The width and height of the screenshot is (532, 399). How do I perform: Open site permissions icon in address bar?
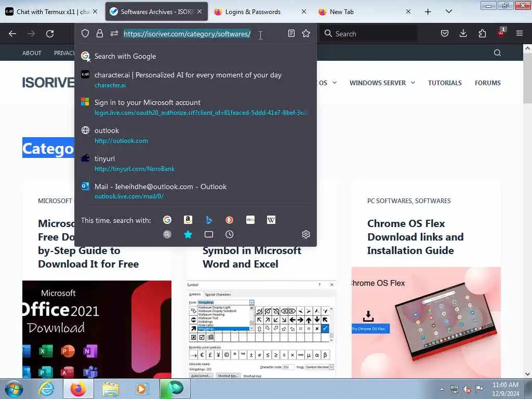[114, 33]
